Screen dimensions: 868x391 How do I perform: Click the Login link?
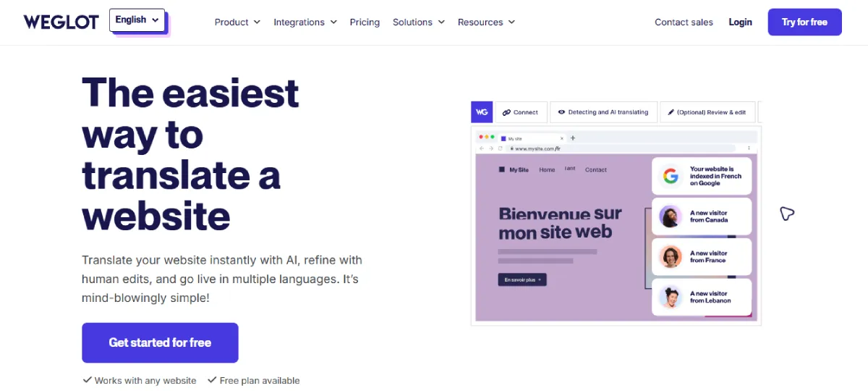click(x=740, y=22)
